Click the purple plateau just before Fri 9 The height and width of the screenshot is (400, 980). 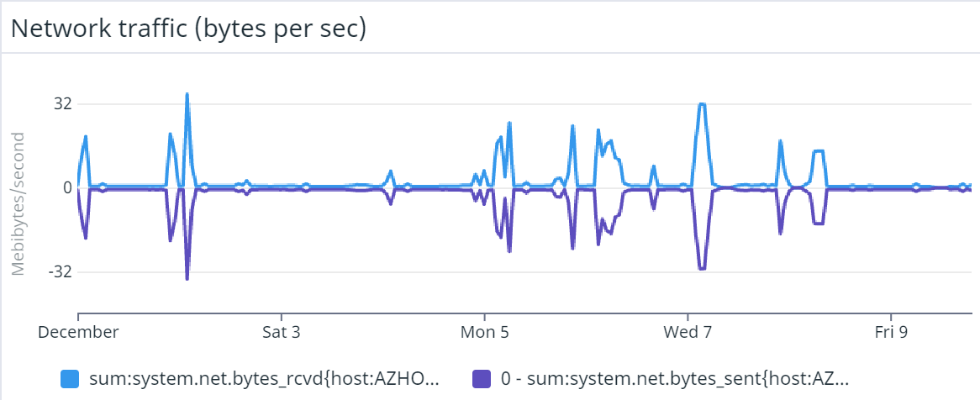pos(819,224)
